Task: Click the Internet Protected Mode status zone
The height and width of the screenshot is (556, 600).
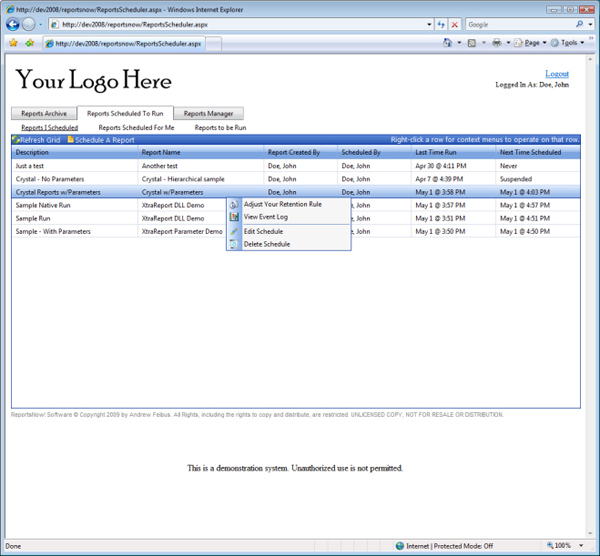Action: point(444,546)
